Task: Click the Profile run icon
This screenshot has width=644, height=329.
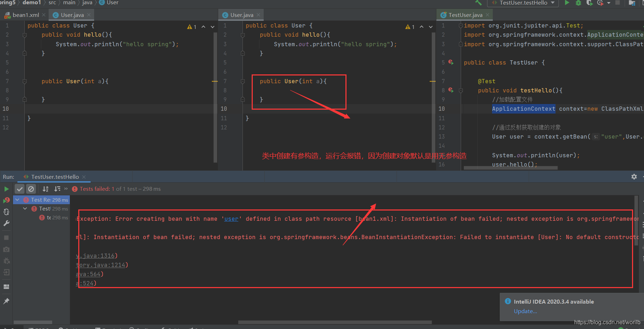Action: (600, 3)
